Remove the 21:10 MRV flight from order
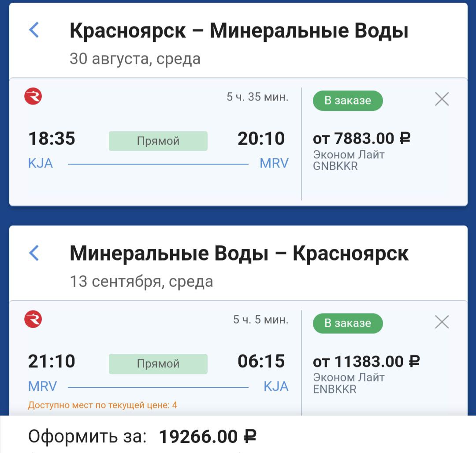Image resolution: width=476 pixels, height=453 pixels. pyautogui.click(x=442, y=322)
